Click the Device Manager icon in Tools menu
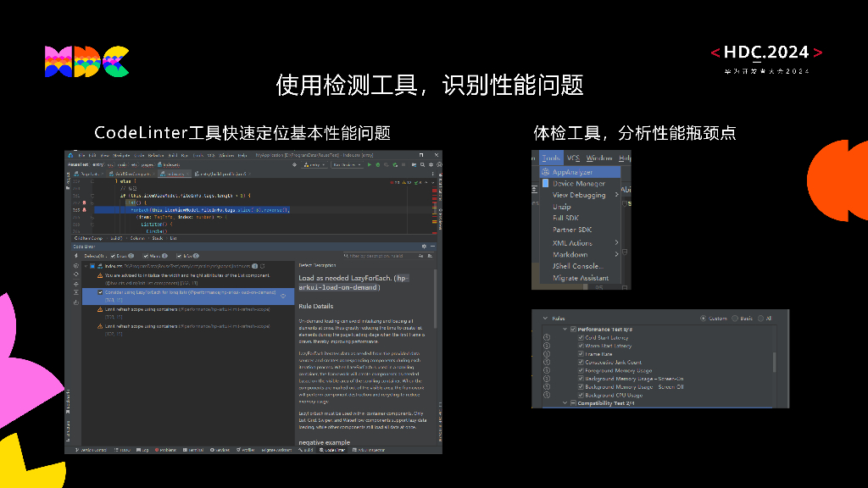The width and height of the screenshot is (868, 488). (x=545, y=184)
